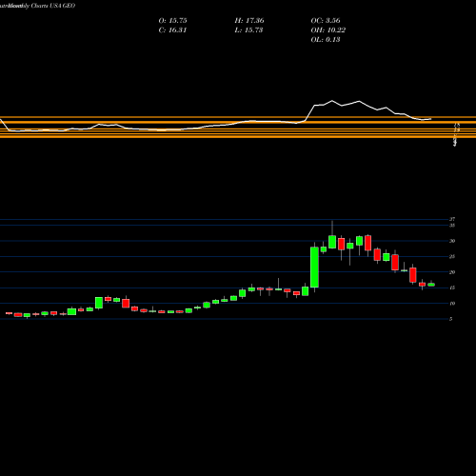Click the tallest green candlestick spanning 15 to 28
This screenshot has height=476, width=476.
click(x=314, y=268)
